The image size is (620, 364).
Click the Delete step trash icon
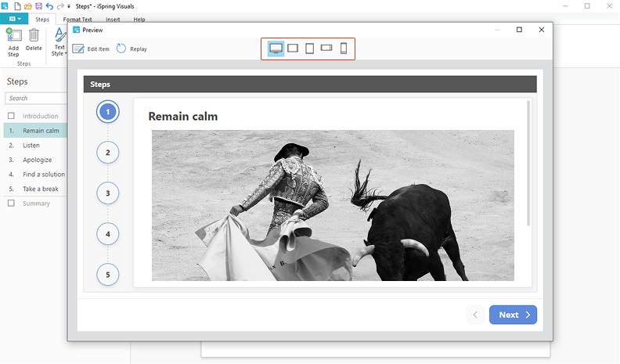point(34,34)
